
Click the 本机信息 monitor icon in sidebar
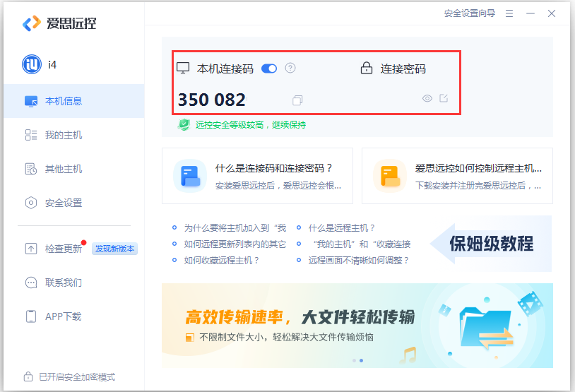(x=31, y=101)
